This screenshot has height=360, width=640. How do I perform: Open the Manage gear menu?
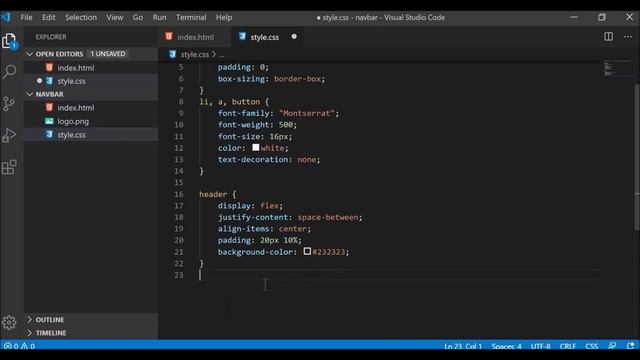pos(9,322)
